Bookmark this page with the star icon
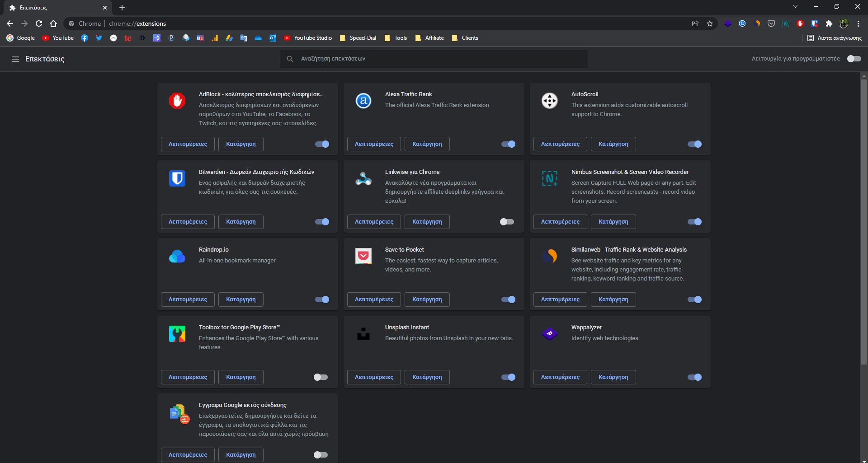This screenshot has height=463, width=868. 710,23
